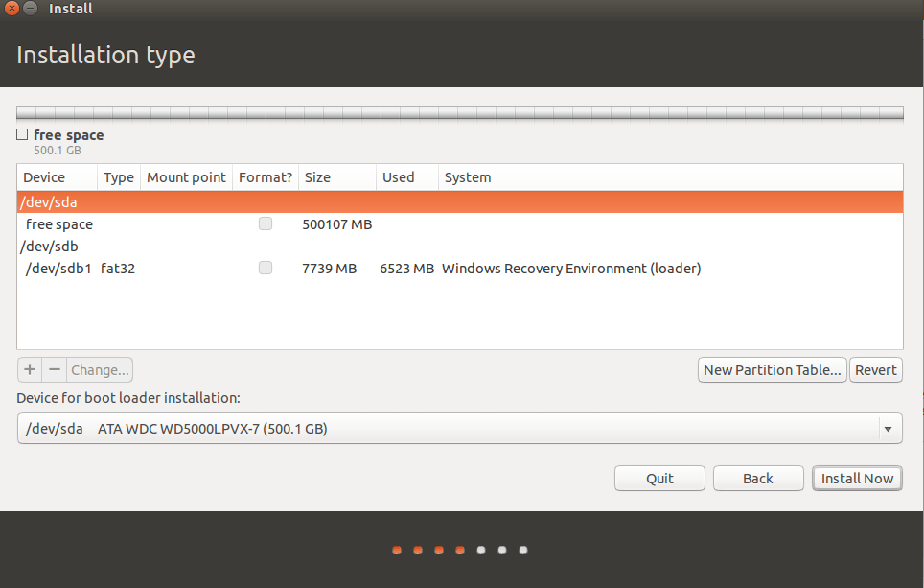Viewport: 924px width, 588px height.
Task: Sort by the Size column header
Action: [335, 177]
